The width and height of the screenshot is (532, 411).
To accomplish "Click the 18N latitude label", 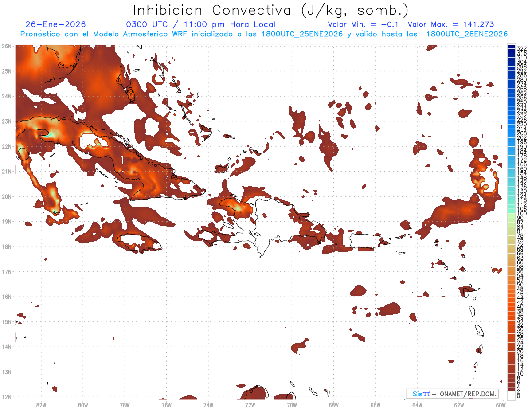I will click(x=6, y=247).
